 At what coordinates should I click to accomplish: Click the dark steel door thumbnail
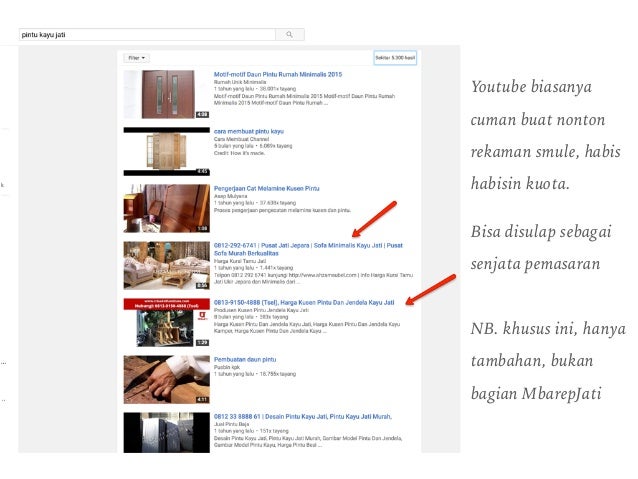[x=167, y=433]
